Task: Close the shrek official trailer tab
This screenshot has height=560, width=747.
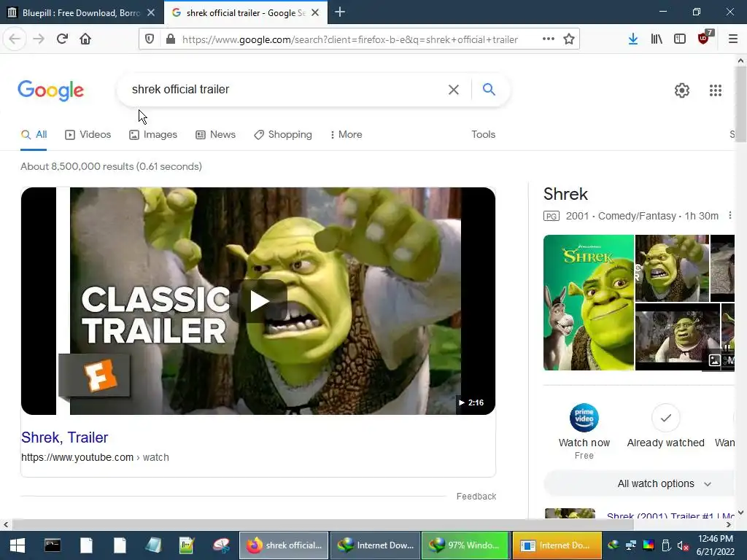Action: 315,13
